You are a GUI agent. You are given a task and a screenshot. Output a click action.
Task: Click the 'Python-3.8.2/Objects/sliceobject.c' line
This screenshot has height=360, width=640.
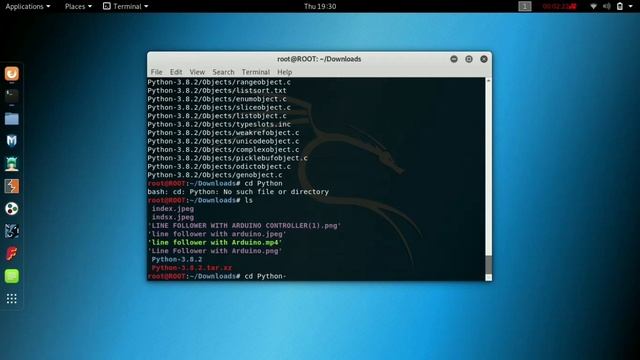pyautogui.click(x=219, y=107)
